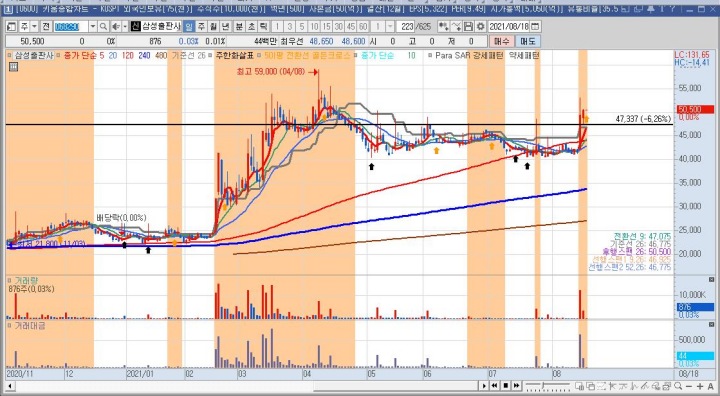Image resolution: width=720 pixels, height=396 pixels.
Task: Toggle Para SAR indicator legend
Action: (430, 56)
